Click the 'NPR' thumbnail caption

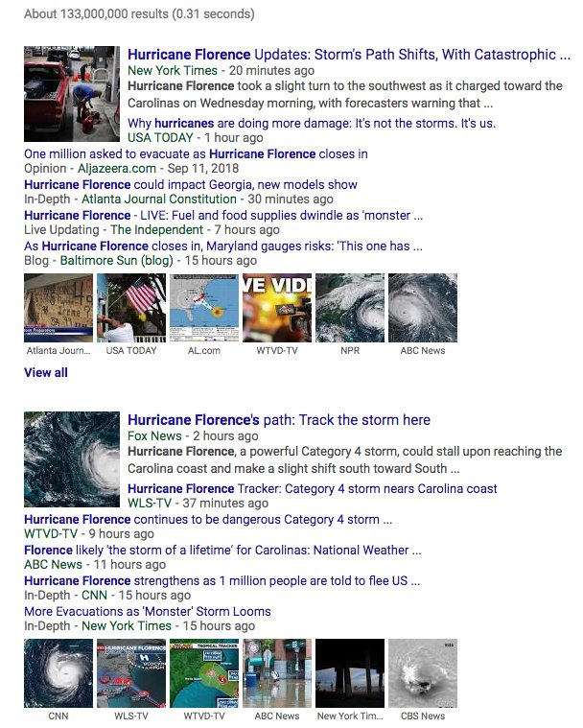(350, 350)
